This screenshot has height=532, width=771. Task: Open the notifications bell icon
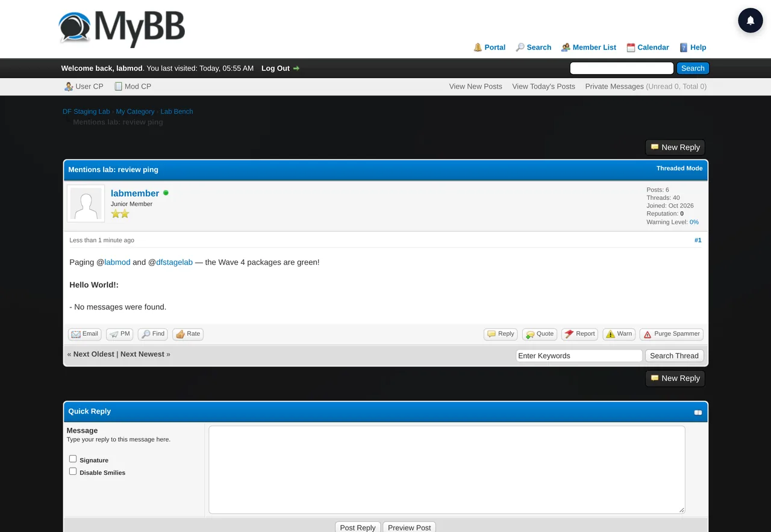point(751,20)
